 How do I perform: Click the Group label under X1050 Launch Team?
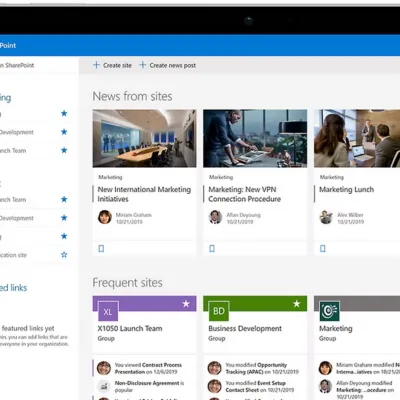click(x=106, y=339)
